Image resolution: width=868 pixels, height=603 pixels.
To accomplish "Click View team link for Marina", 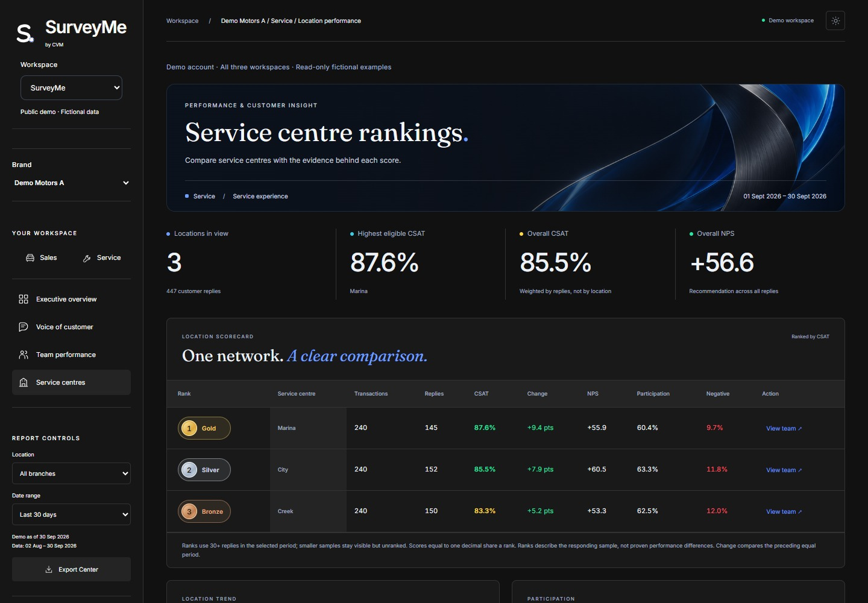I will tap(784, 428).
